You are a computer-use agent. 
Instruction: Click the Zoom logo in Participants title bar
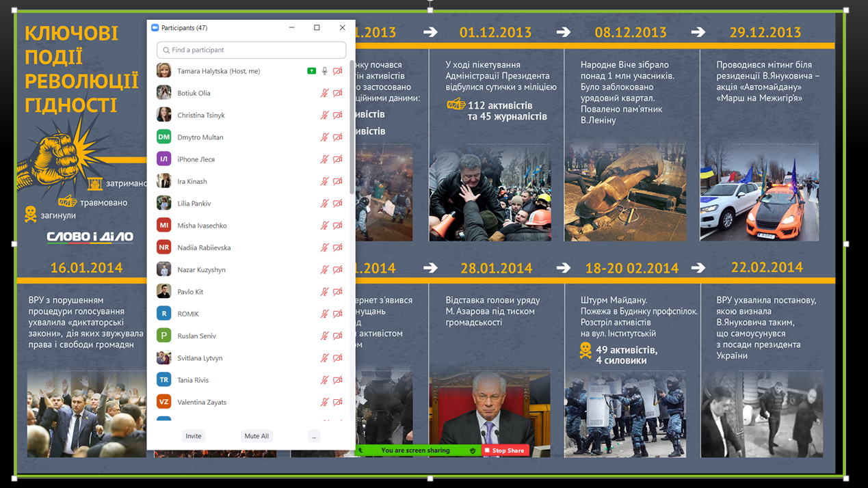coord(155,28)
